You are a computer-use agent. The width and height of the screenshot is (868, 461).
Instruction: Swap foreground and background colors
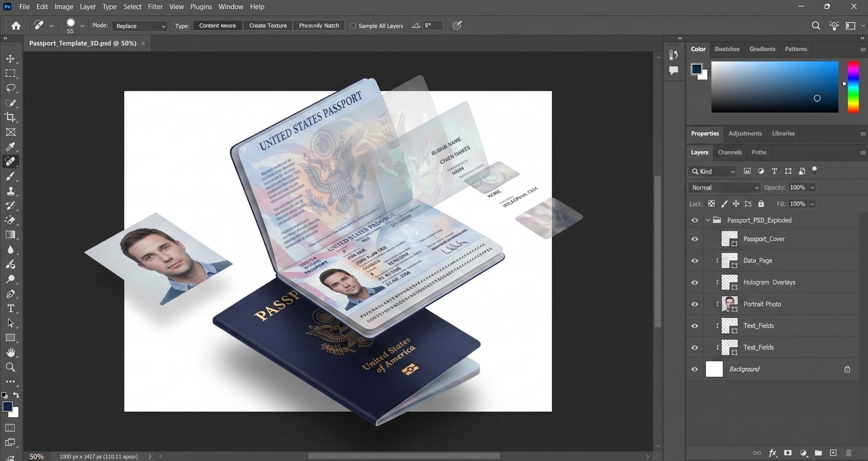[x=16, y=395]
